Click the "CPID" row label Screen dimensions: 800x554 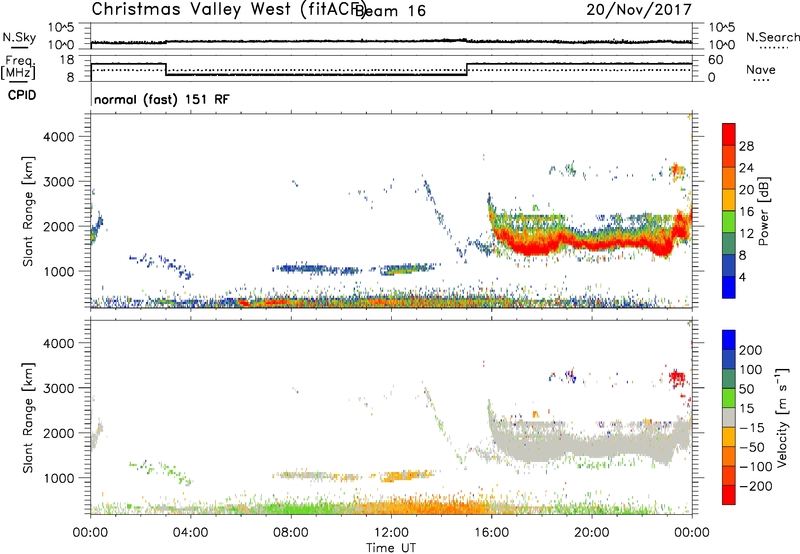click(x=22, y=95)
